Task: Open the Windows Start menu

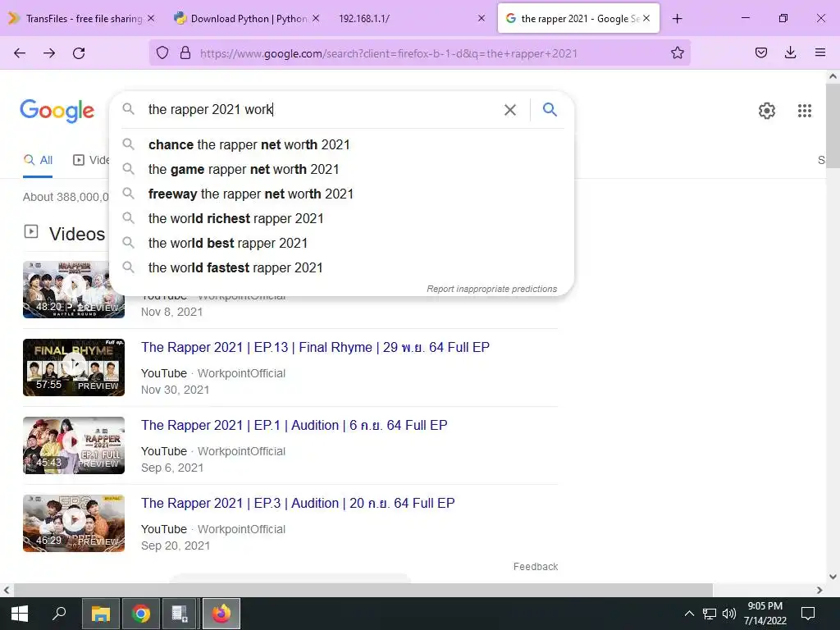Action: 20,614
